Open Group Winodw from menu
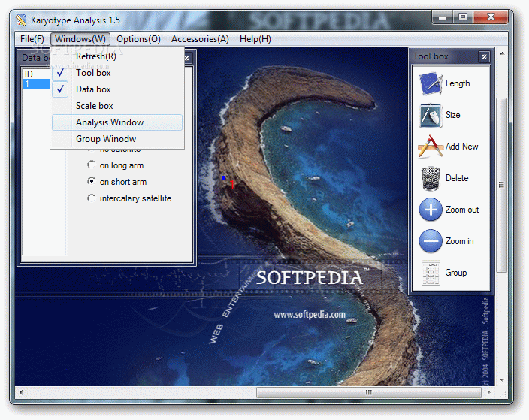The image size is (529, 420). [117, 139]
